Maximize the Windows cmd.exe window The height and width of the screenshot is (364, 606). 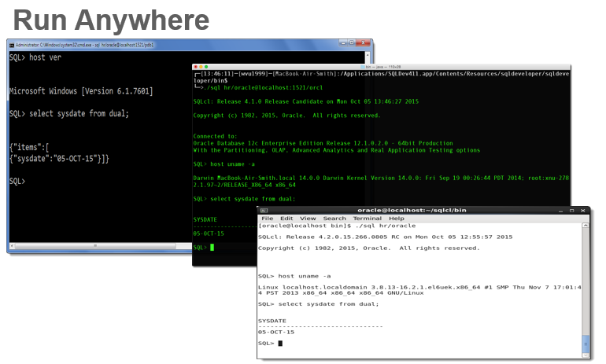coord(352,42)
